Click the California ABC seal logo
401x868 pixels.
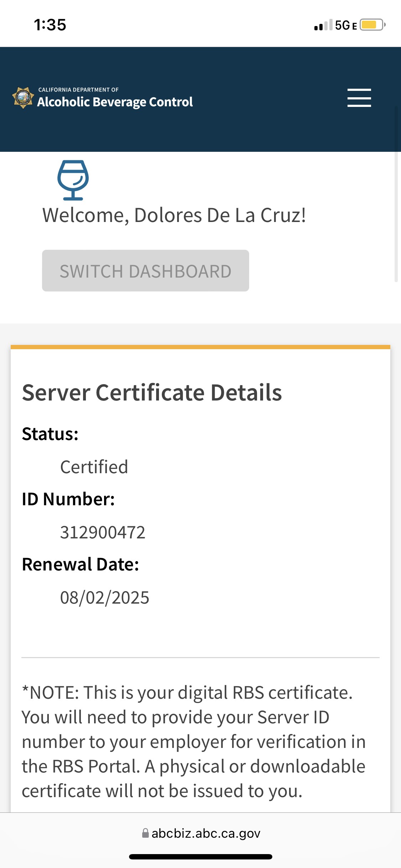point(23,98)
